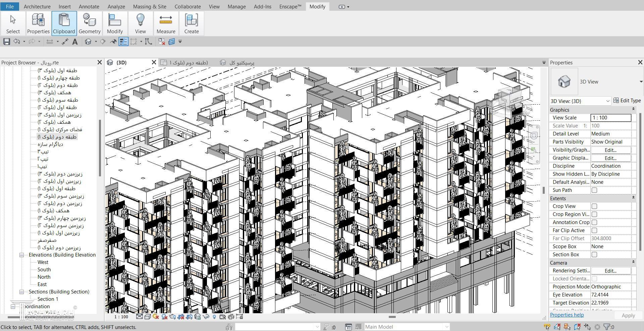
Task: Click the View Scale 1 : 100 field
Action: [610, 118]
